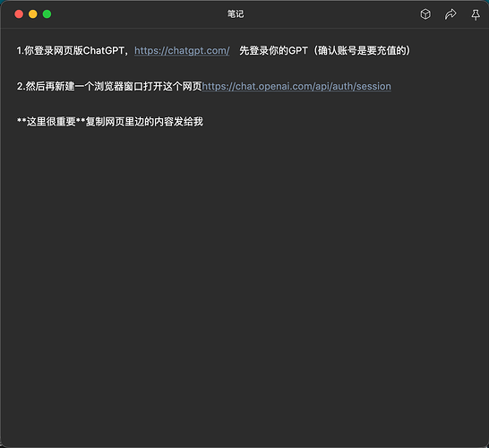Click the line **这里很重要**复制网页里边的内容发给我
489x448 pixels.
110,122
